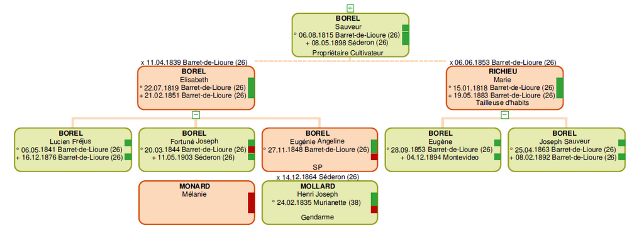Screen dimensions: 644x235
Task: Click marriage label 11.04.1839 Barret-de-Lioure
Action: pos(194,63)
